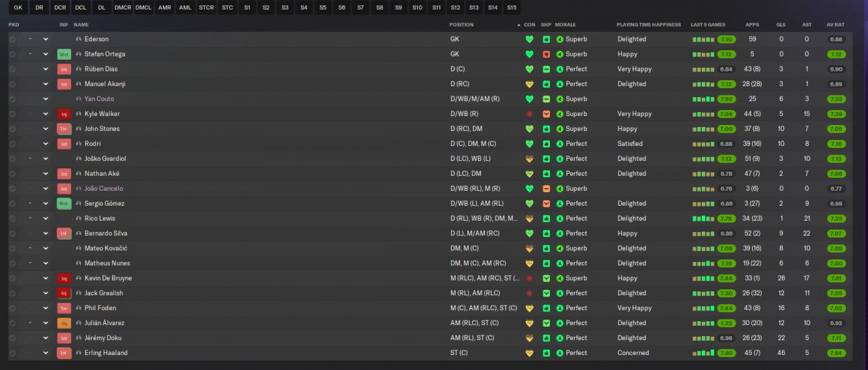The width and height of the screenshot is (868, 370).
Task: Click Erling Haaland's 7.64 average rating
Action: [x=836, y=353]
